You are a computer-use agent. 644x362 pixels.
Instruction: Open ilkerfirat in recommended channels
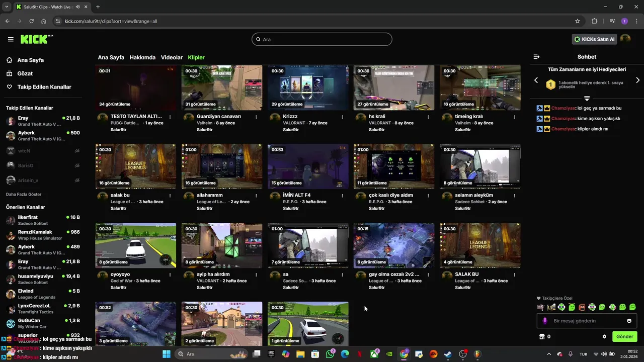(43, 220)
